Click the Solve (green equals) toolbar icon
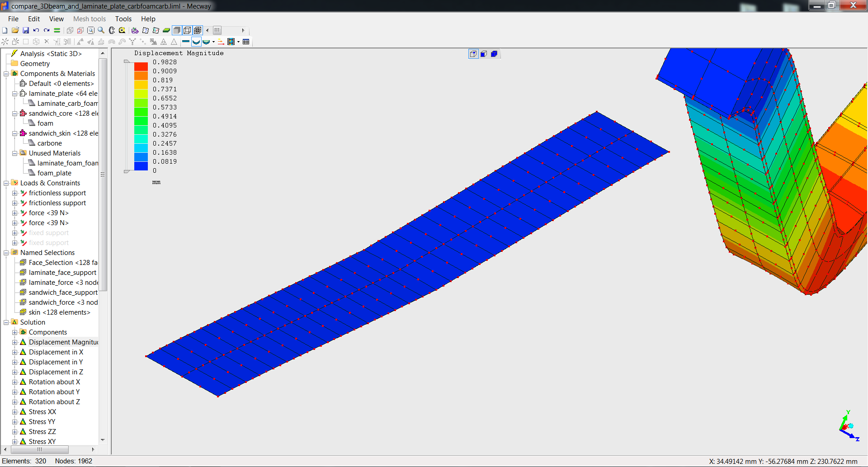The image size is (868, 467). coord(57,30)
